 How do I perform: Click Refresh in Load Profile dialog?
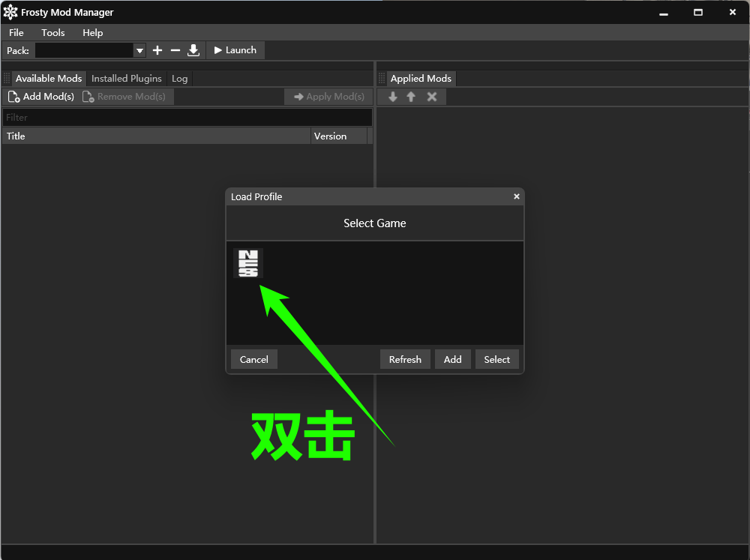(x=405, y=360)
